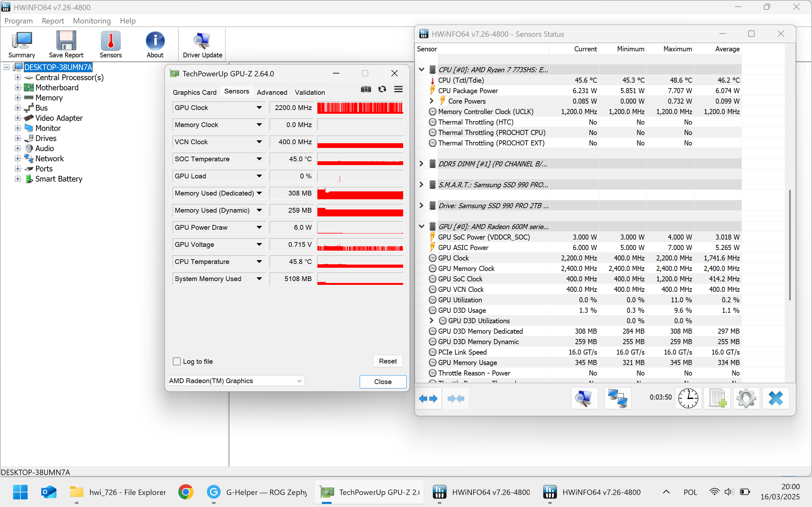Switch to the Advanced tab in GPU-Z
Viewport: 812px width, 507px height.
(272, 92)
